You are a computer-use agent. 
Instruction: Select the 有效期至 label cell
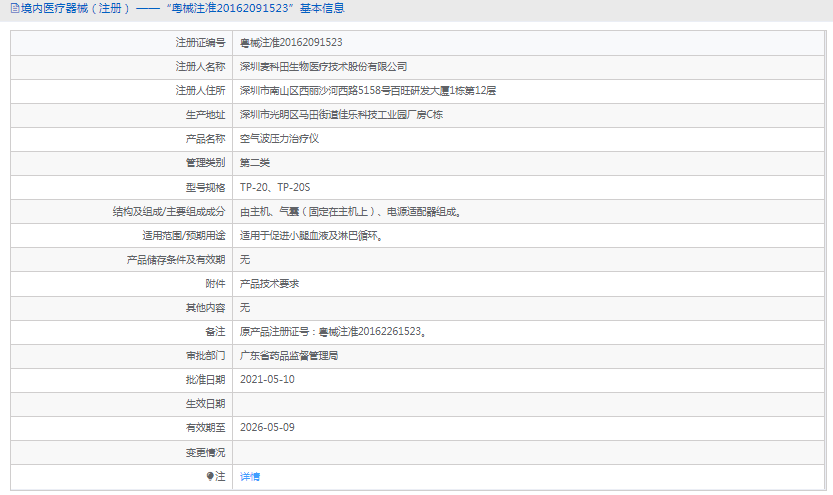click(x=122, y=428)
